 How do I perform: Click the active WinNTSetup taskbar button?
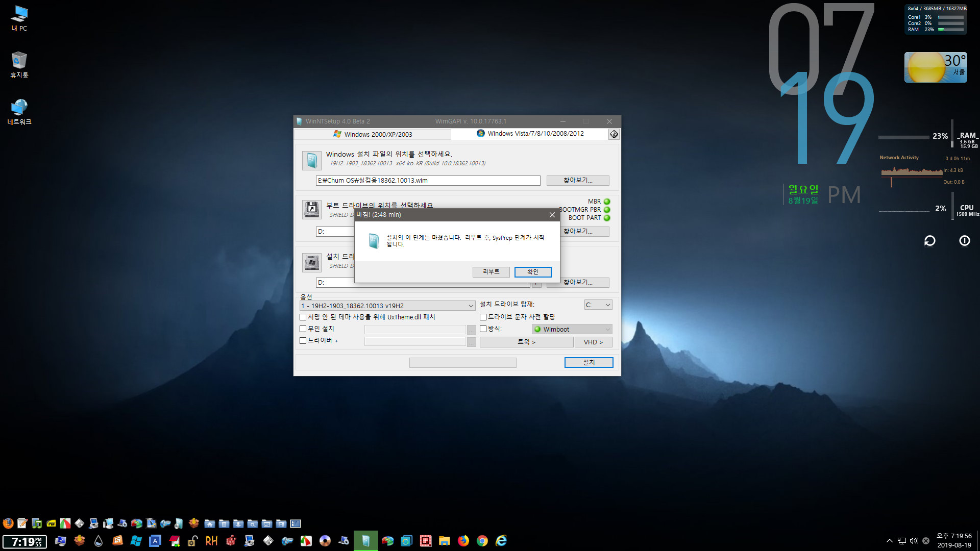coord(366,541)
